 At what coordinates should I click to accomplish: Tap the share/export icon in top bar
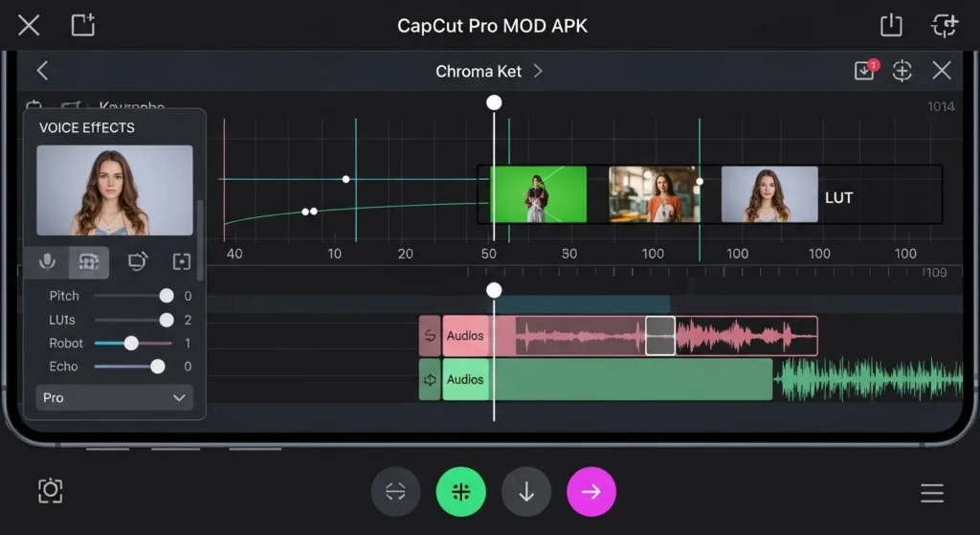[x=891, y=25]
